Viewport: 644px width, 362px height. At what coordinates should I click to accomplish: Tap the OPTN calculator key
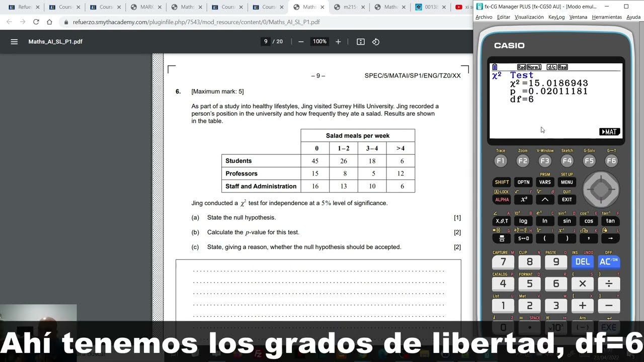point(523,182)
